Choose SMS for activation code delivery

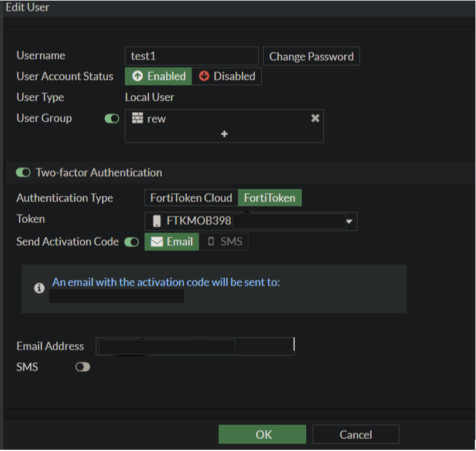pos(224,242)
